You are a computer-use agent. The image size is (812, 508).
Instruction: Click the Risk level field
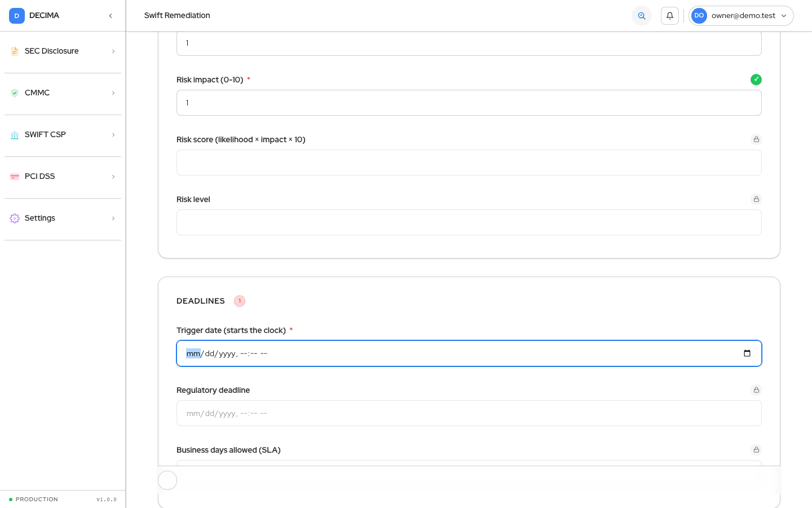click(x=469, y=222)
